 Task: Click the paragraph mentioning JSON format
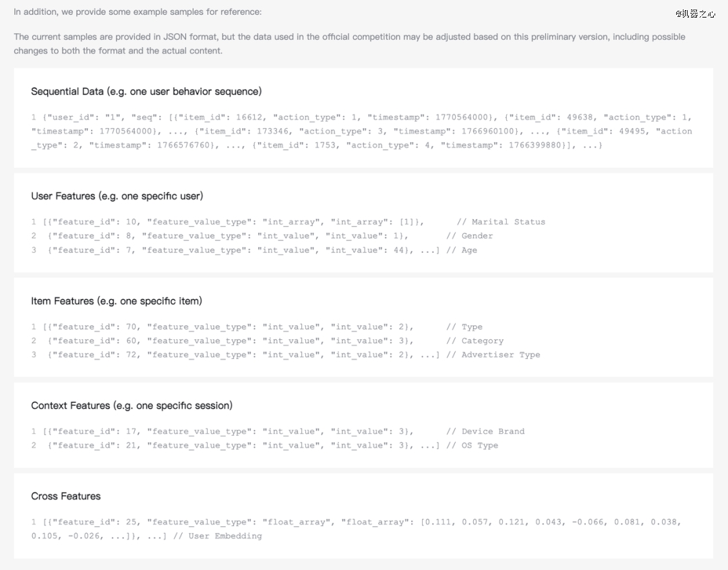point(349,43)
